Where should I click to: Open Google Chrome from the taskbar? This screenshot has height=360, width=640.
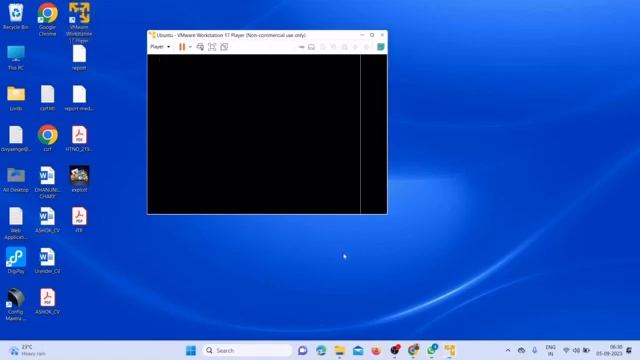click(x=413, y=350)
